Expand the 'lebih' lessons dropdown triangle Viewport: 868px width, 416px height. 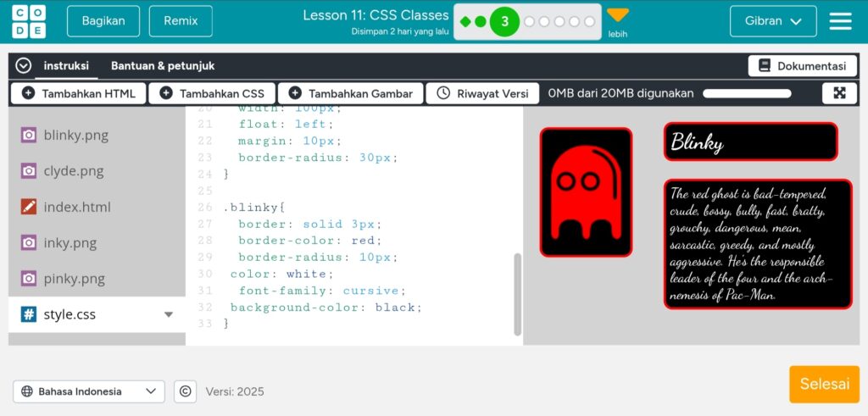pyautogui.click(x=618, y=16)
